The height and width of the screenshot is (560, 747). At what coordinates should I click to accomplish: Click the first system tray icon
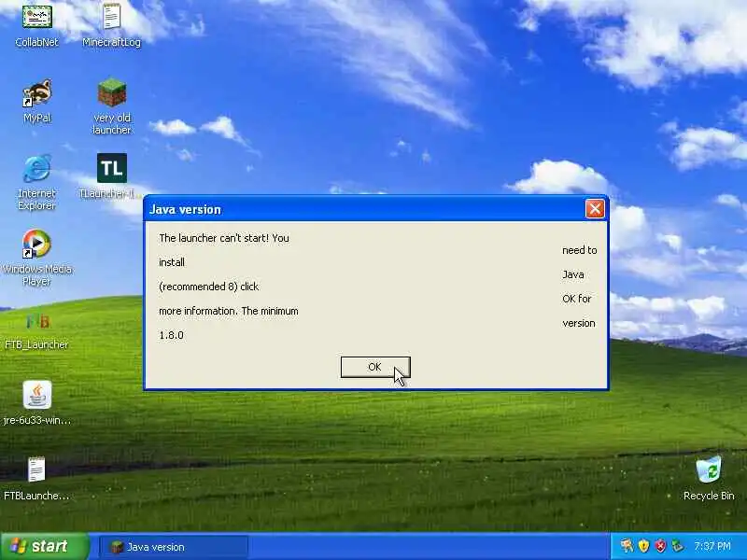pyautogui.click(x=627, y=546)
